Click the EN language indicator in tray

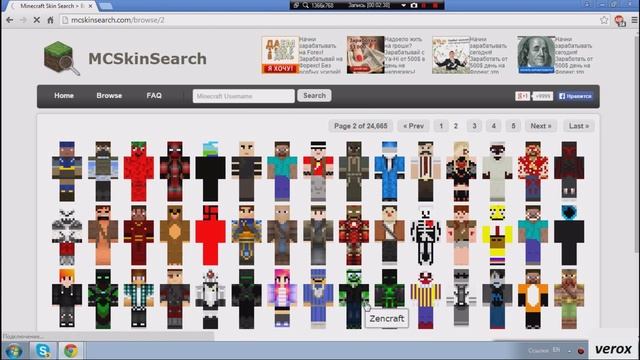tap(556, 350)
